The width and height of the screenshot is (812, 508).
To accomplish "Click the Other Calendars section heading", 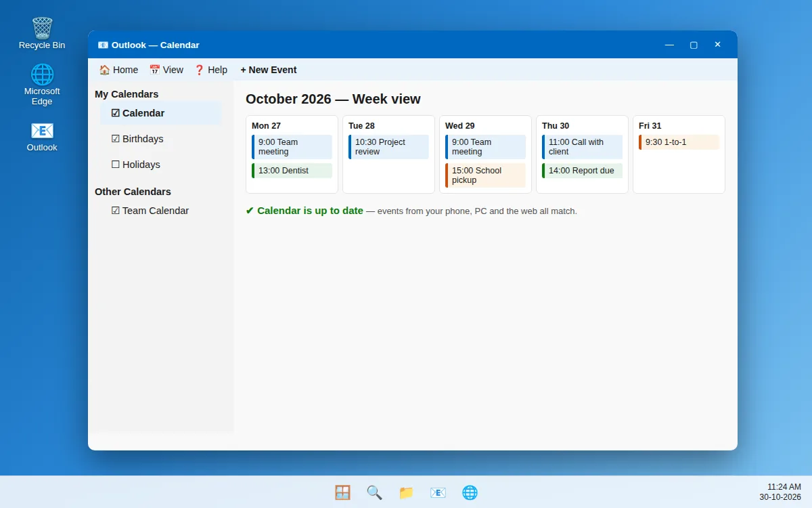I will tap(133, 192).
